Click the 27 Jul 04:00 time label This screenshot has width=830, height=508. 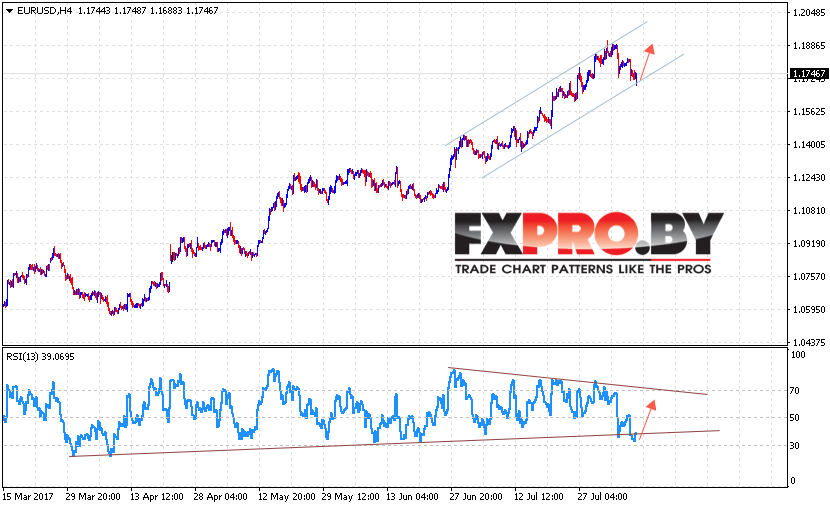[602, 497]
